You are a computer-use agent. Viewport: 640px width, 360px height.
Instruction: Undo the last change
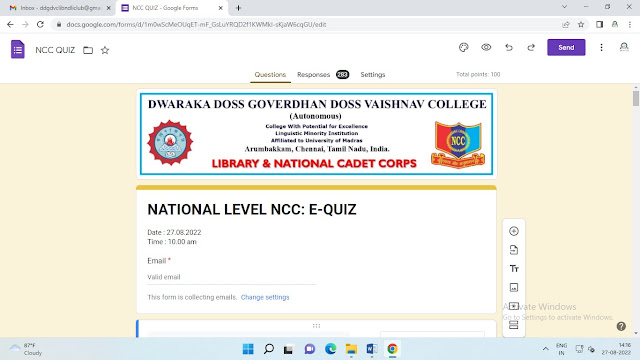509,47
